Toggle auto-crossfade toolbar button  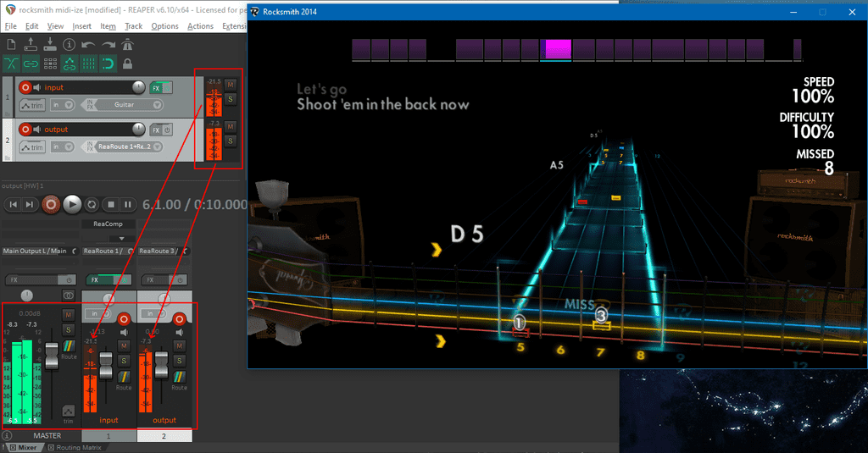(x=11, y=64)
